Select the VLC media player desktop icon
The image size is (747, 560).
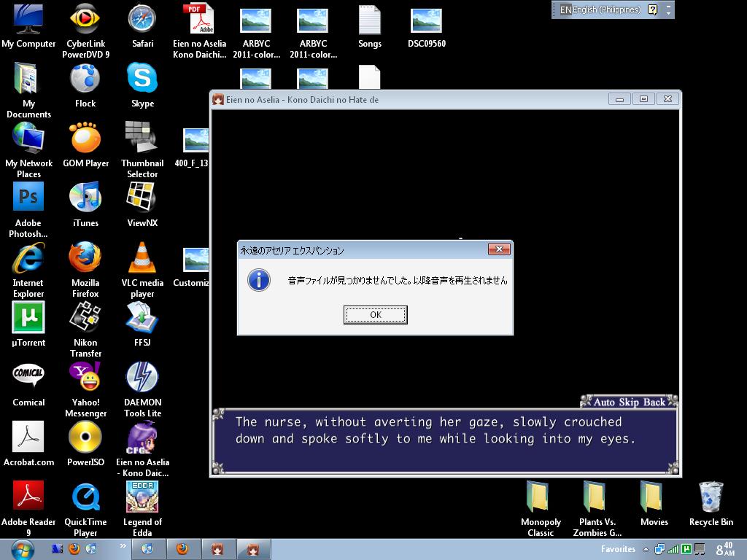pos(142,271)
